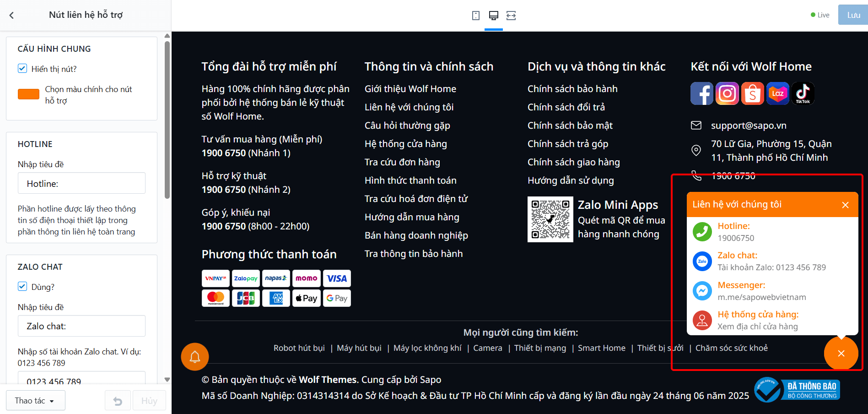Click the JCB payment icon

tap(246, 298)
